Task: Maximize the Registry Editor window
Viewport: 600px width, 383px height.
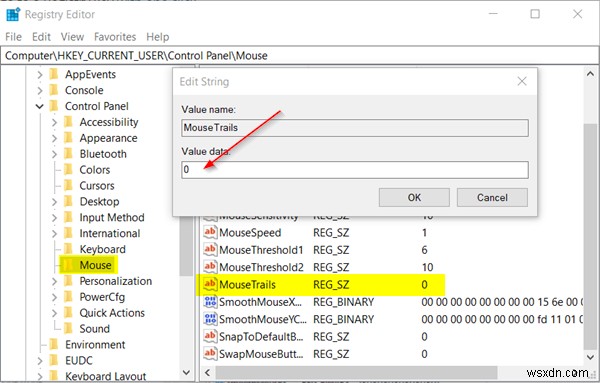Action: click(x=535, y=14)
